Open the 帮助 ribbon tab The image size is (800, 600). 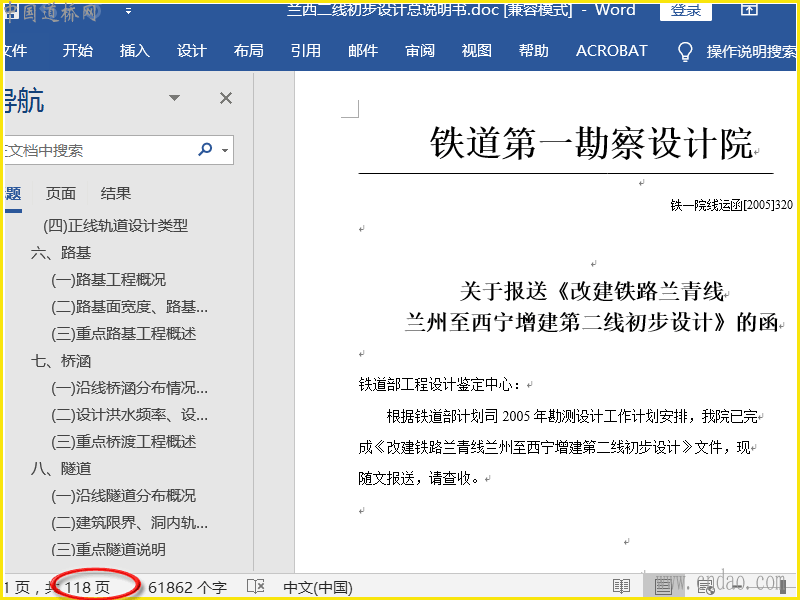(x=534, y=51)
